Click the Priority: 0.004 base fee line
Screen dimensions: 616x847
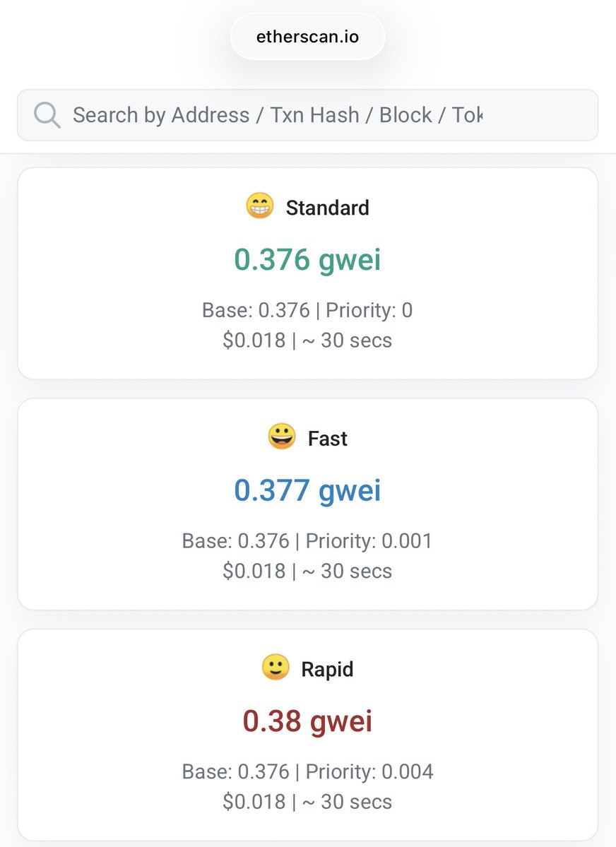(x=307, y=771)
